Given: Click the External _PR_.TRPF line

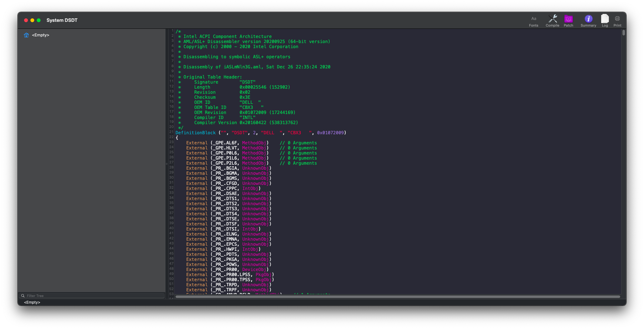Looking at the screenshot, I should [x=229, y=290].
